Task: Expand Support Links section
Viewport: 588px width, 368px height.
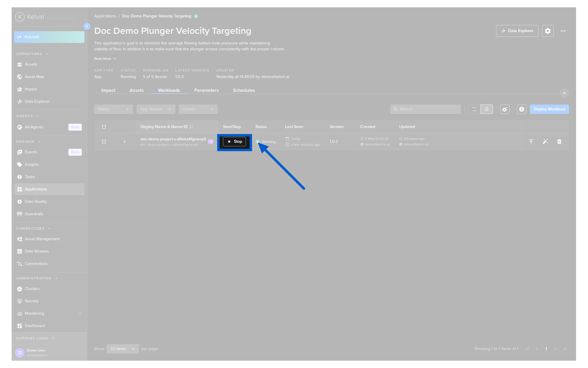Action: click(x=35, y=338)
